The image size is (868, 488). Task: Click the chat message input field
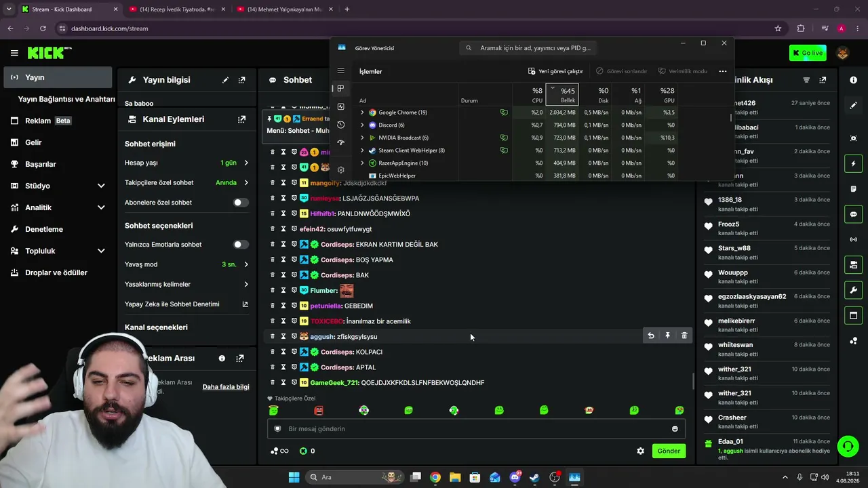pos(476,429)
